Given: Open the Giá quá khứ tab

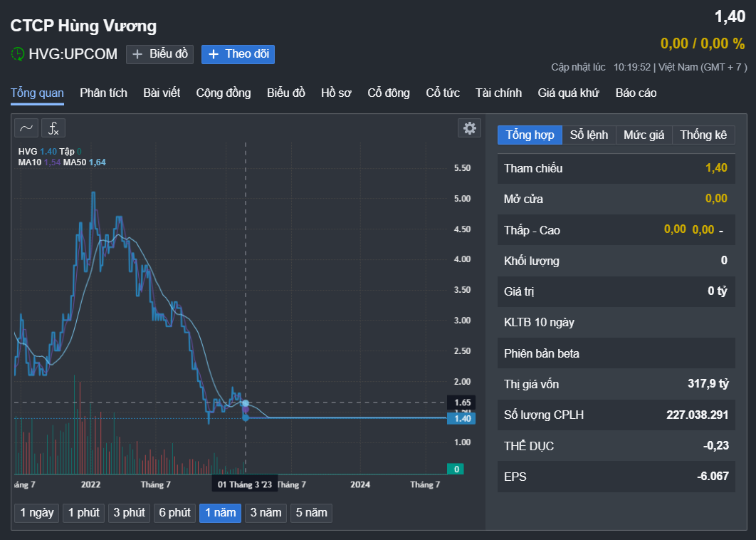Looking at the screenshot, I should click(569, 93).
